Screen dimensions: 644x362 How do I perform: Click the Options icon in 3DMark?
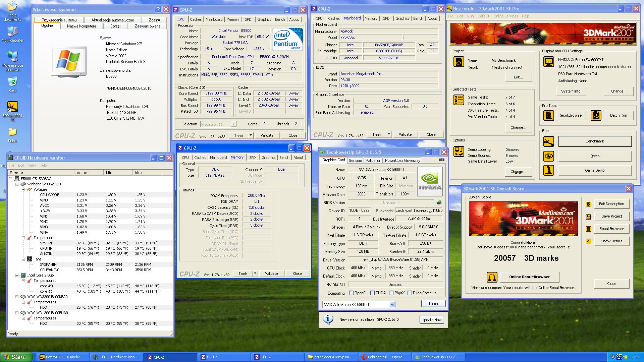[459, 152]
